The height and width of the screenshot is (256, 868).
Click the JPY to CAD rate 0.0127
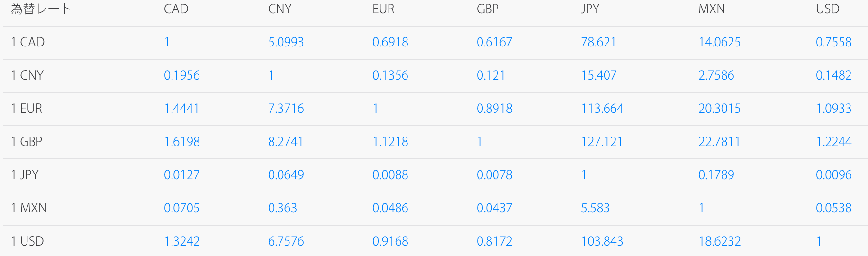(x=181, y=175)
